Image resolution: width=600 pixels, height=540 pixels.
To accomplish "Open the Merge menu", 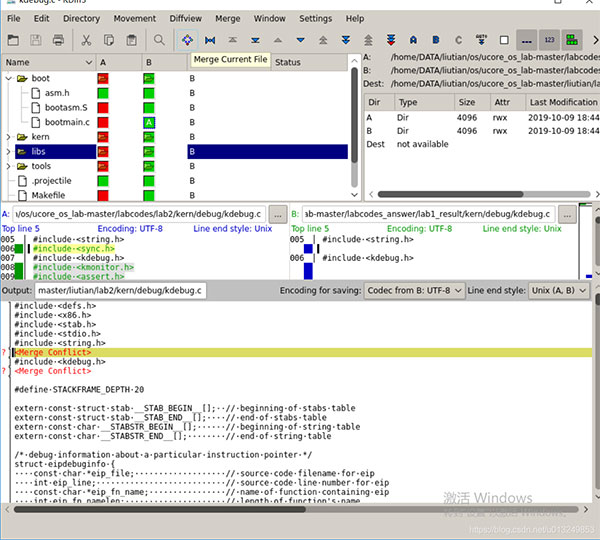I will tap(227, 18).
